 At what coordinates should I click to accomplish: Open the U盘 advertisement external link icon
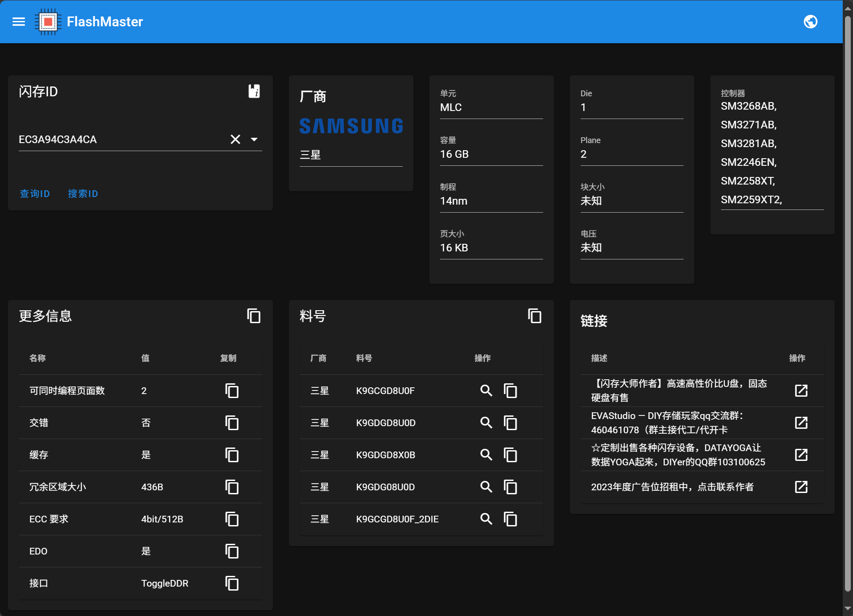point(801,390)
